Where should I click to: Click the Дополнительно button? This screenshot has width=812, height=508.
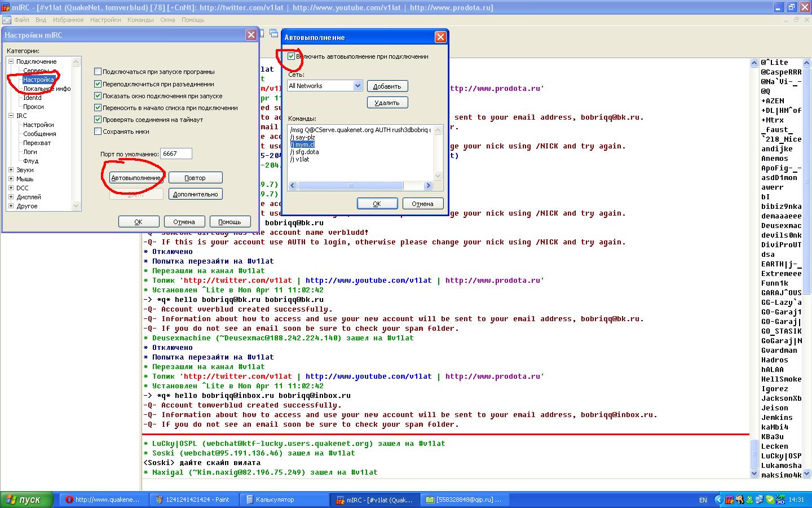[x=195, y=194]
